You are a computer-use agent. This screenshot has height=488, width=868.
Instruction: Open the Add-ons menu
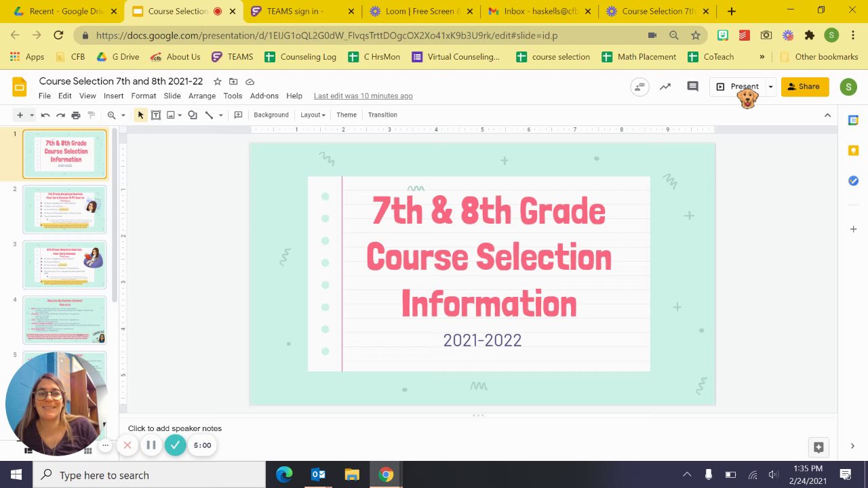point(264,96)
